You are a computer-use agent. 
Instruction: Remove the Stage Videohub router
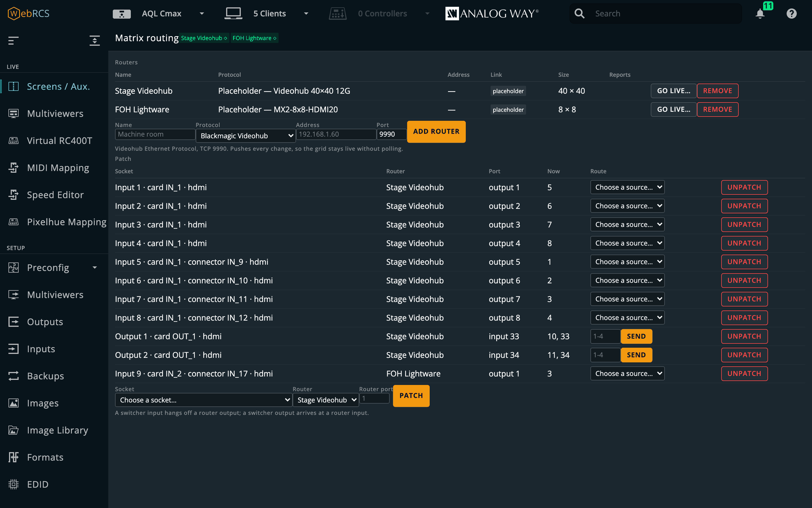(718, 91)
